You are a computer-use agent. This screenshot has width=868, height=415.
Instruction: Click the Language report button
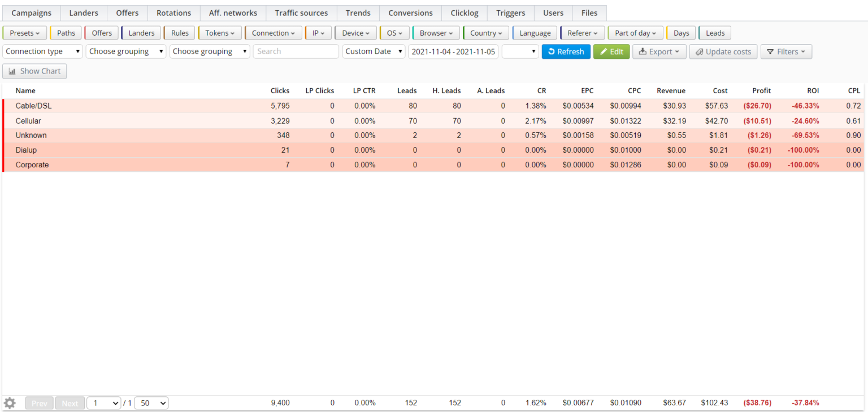[x=535, y=33]
